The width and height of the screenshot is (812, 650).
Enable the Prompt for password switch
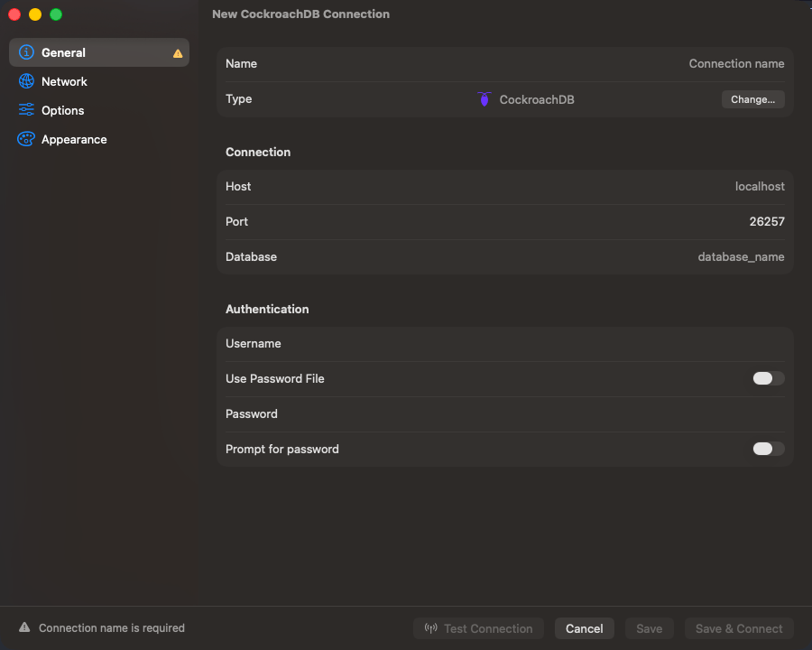(x=769, y=449)
